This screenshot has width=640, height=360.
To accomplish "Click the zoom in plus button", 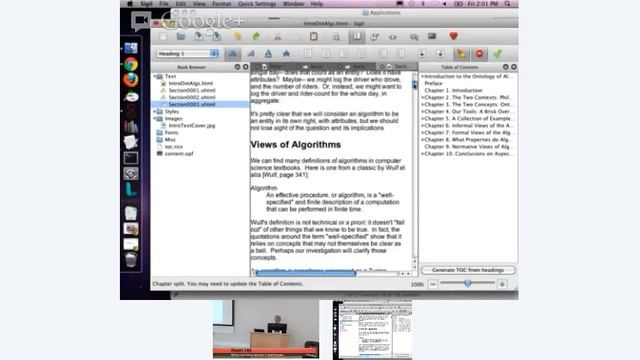I will [x=502, y=284].
